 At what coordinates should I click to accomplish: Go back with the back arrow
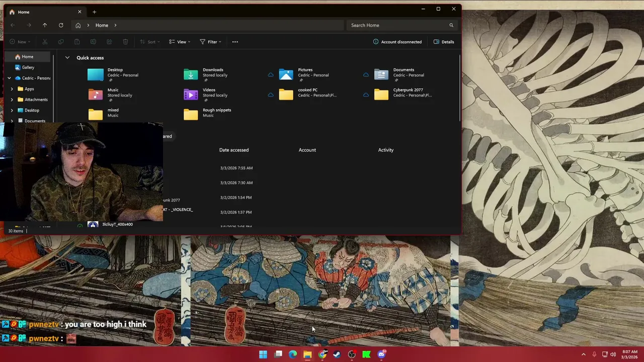pyautogui.click(x=13, y=25)
